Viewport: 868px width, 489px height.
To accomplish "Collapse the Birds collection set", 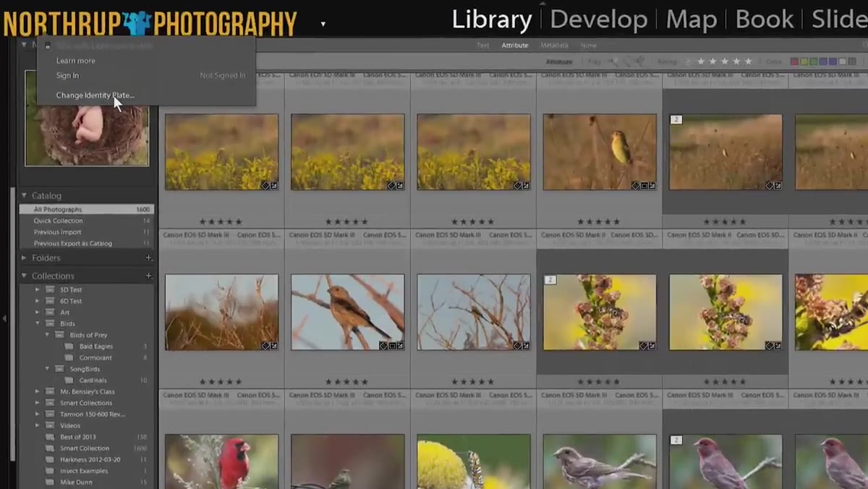I will (38, 323).
